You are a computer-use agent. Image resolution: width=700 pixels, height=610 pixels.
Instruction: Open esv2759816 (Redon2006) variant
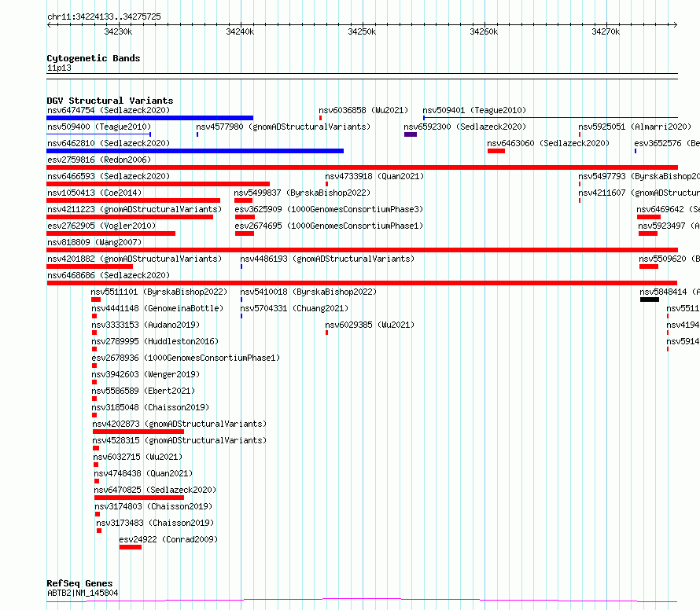click(x=99, y=160)
